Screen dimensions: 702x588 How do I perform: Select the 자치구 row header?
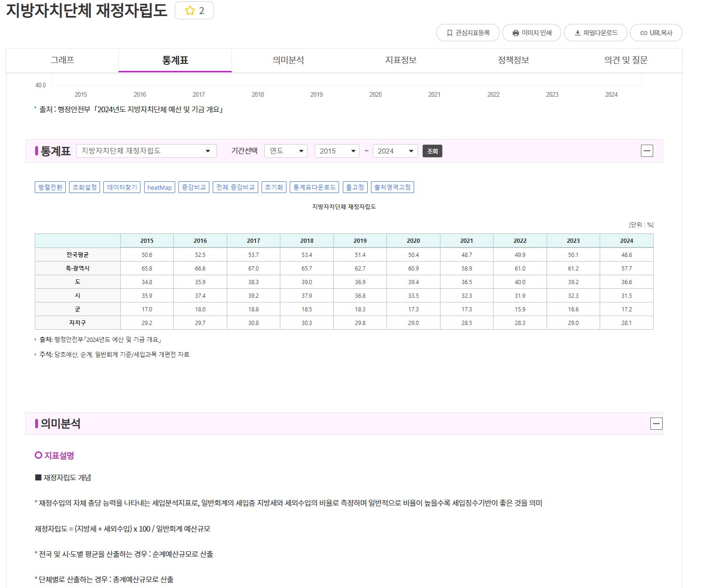77,323
